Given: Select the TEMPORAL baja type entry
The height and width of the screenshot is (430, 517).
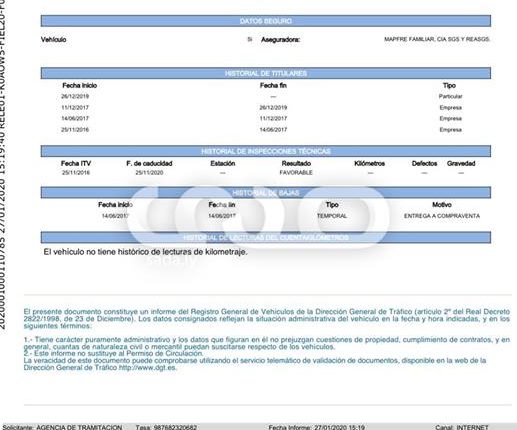Looking at the screenshot, I should tap(332, 216).
